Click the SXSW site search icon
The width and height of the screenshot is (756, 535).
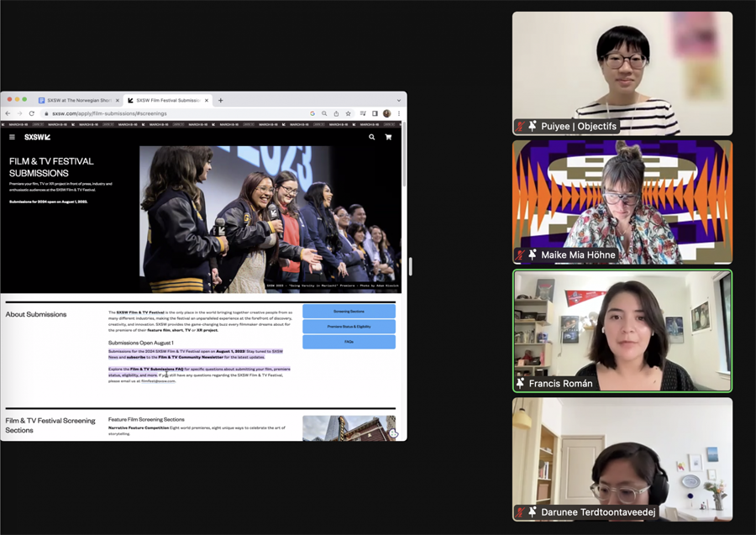[372, 137]
